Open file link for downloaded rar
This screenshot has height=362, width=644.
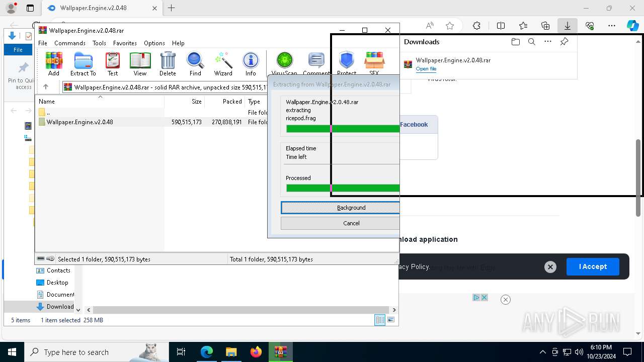click(426, 69)
